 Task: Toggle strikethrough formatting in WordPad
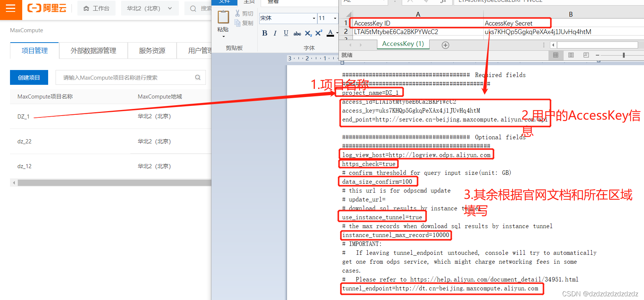[297, 33]
